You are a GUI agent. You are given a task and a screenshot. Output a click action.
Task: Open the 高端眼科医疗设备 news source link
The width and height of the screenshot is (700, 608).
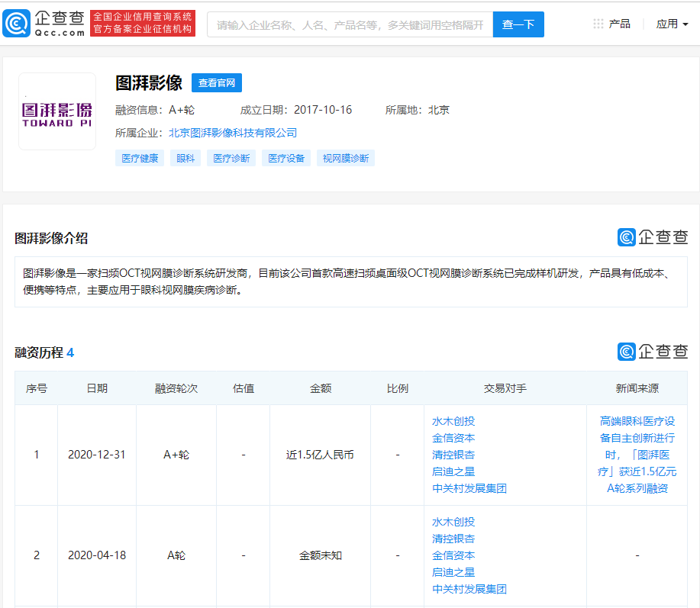point(637,455)
